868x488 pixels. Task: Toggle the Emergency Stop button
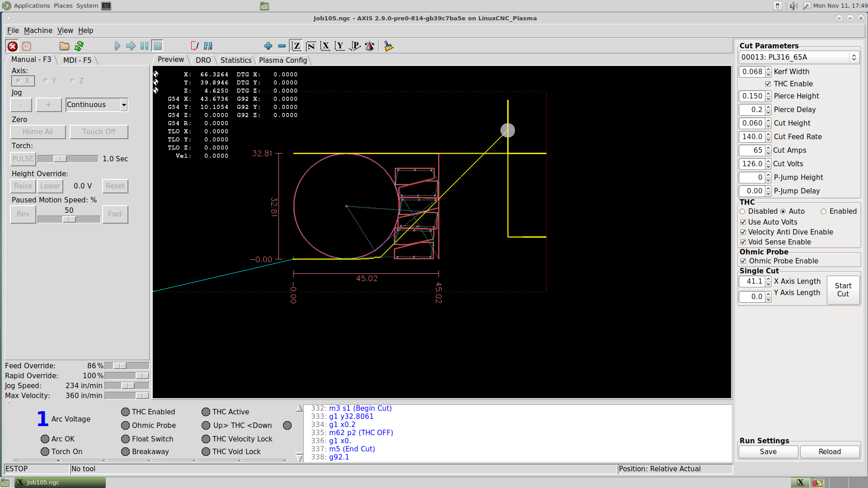coord(13,46)
